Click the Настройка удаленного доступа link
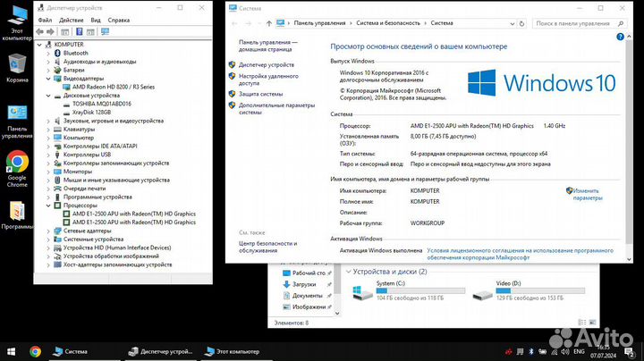The width and height of the screenshot is (644, 361). (268, 80)
